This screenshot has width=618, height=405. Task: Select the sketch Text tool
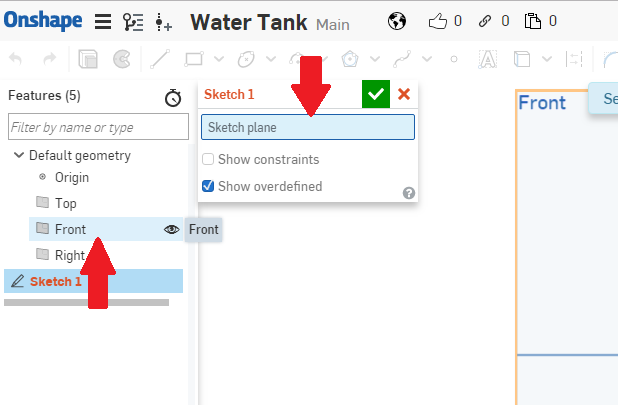[x=488, y=59]
